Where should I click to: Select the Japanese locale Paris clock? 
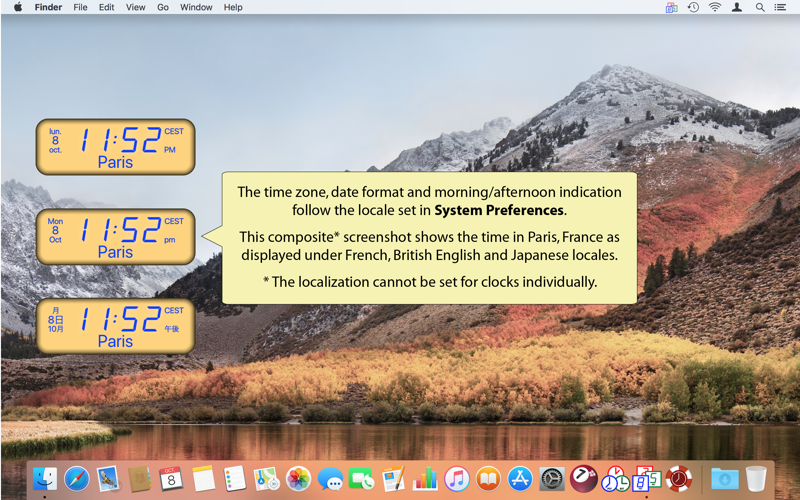(115, 326)
